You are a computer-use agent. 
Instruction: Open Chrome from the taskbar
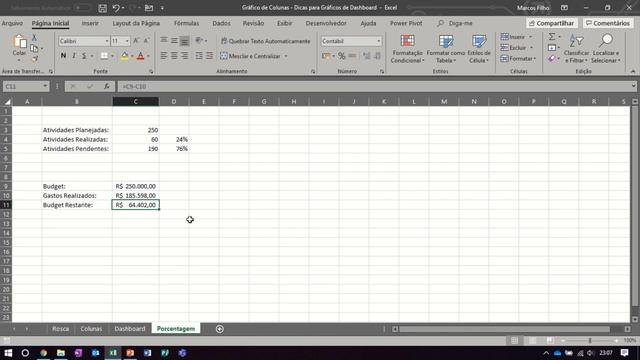43,353
